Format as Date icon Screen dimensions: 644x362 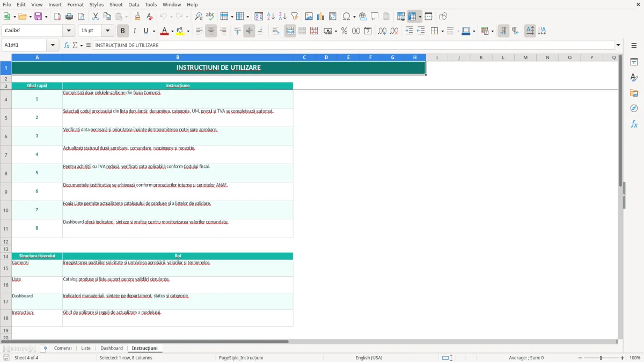[368, 31]
